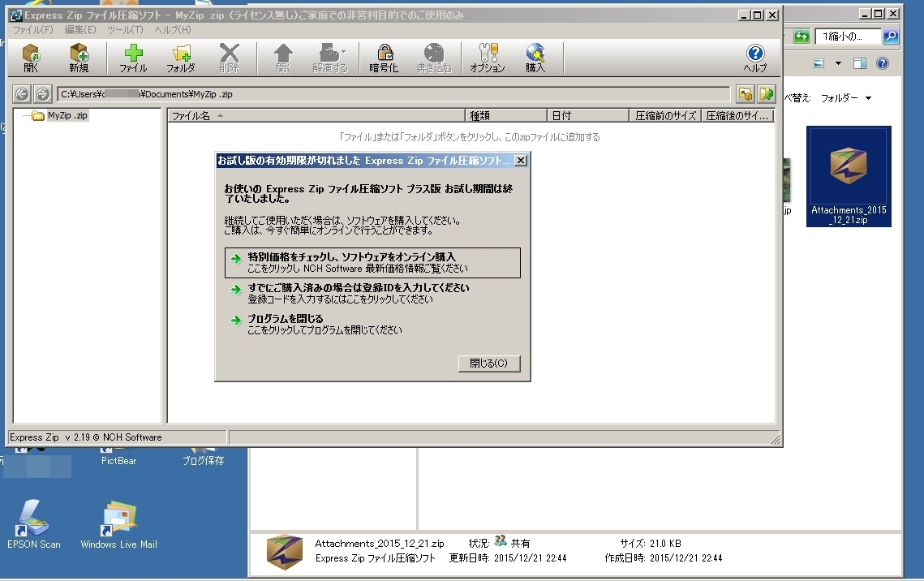Add a folder with the フォルダ toolbar icon
This screenshot has width=924, height=581.
tap(181, 58)
